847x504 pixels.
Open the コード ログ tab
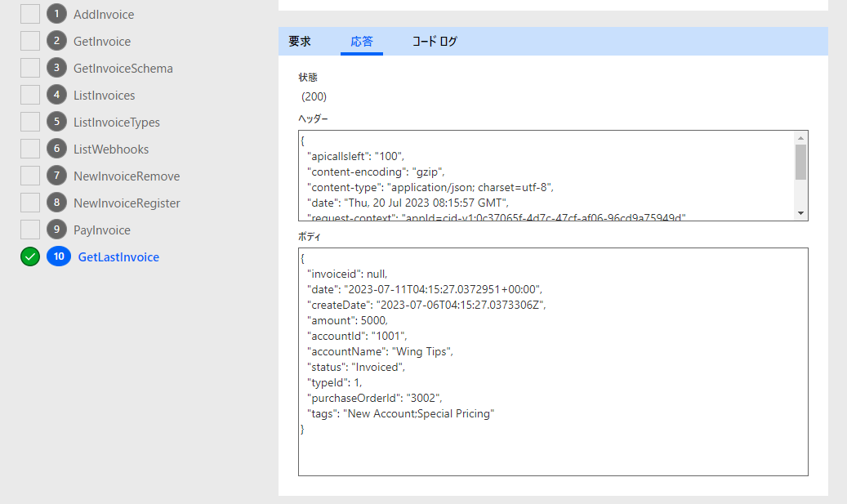tap(435, 41)
